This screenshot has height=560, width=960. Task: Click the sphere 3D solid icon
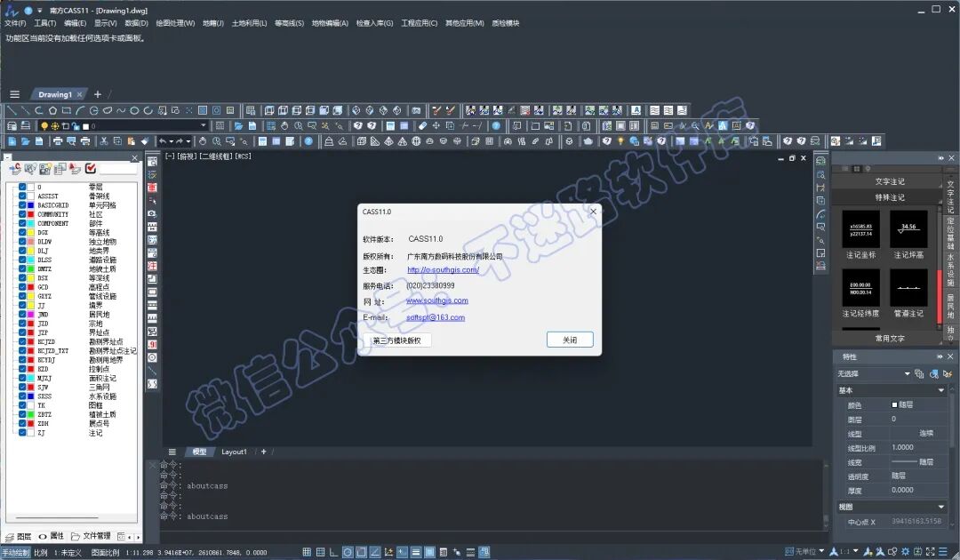(x=416, y=141)
